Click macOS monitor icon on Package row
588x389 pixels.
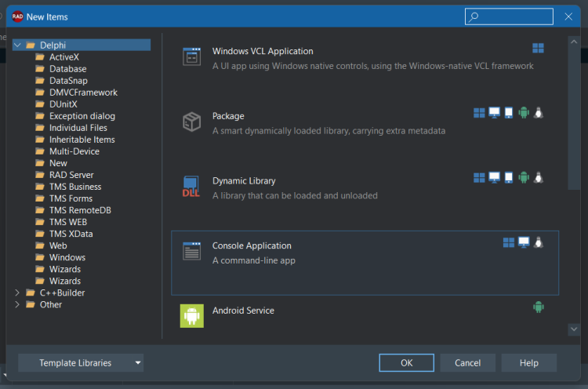(x=494, y=113)
